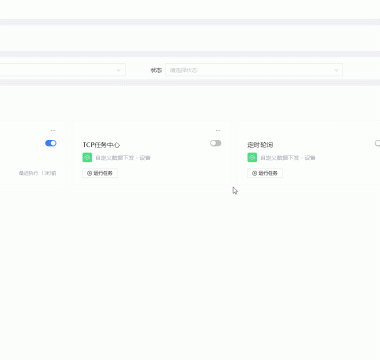
Task: Expand the left filter dropdown chevron
Action: [x=118, y=70]
